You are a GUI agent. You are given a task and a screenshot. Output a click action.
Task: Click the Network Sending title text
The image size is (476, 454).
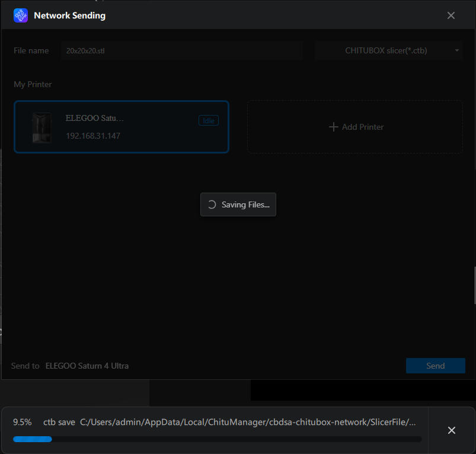tap(70, 15)
